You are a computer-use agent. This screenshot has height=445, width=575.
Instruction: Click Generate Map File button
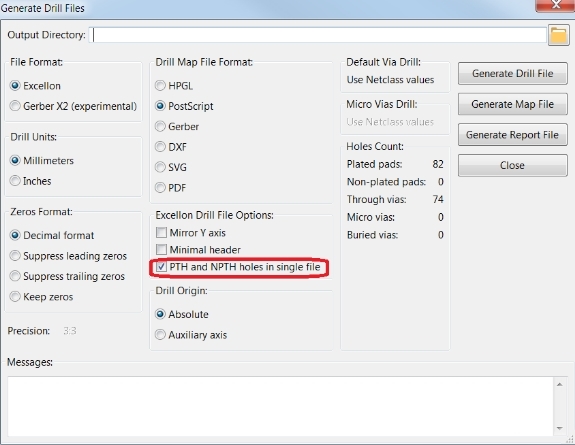(x=513, y=104)
